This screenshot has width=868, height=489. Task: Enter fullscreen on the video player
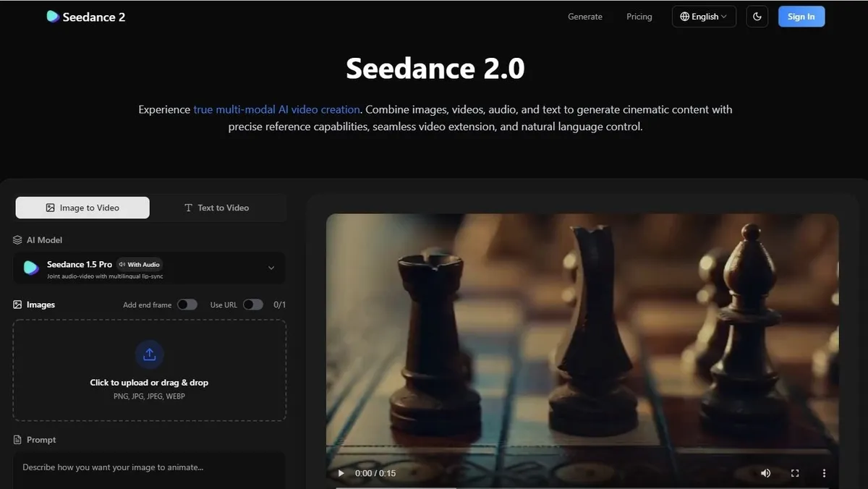(x=795, y=473)
